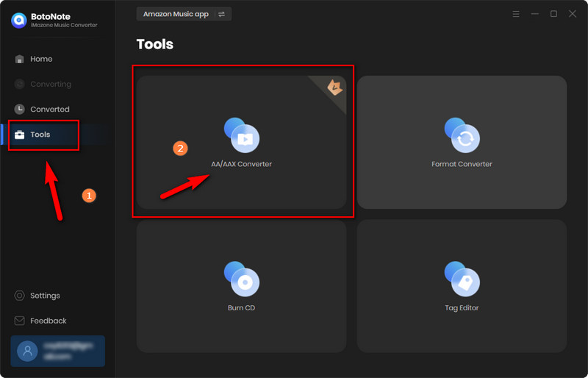Click the Format Converter refresh icon
The width and height of the screenshot is (588, 378).
[462, 135]
